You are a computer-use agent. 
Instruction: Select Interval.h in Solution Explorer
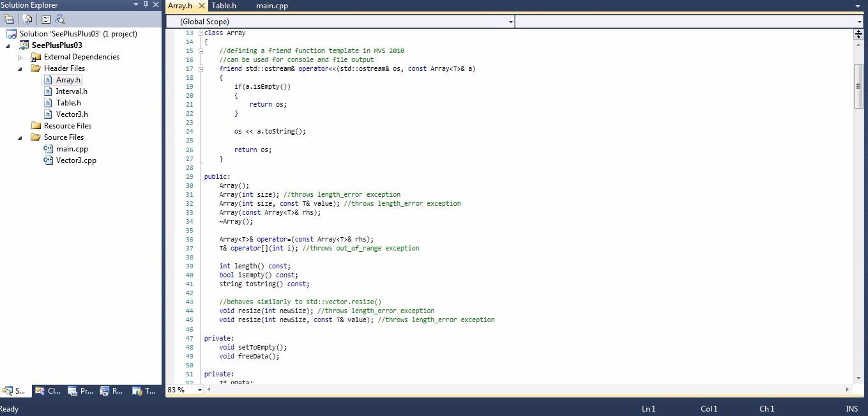coord(72,91)
